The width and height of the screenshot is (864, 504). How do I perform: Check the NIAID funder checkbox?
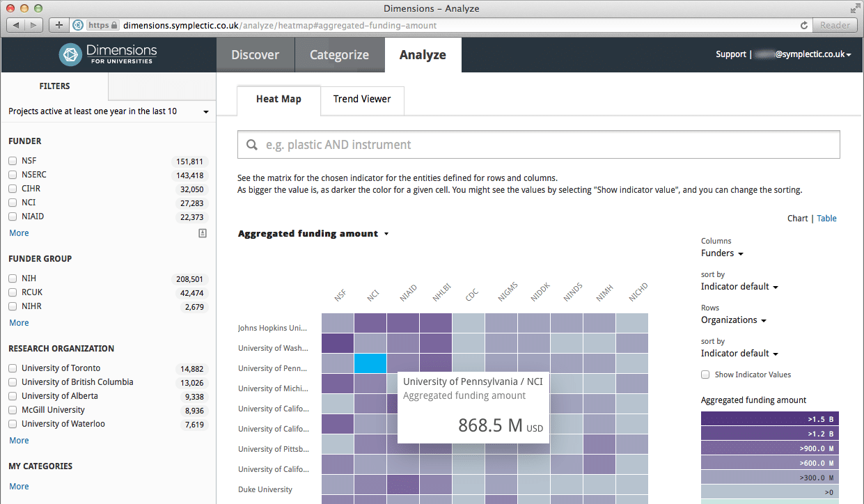(x=13, y=216)
